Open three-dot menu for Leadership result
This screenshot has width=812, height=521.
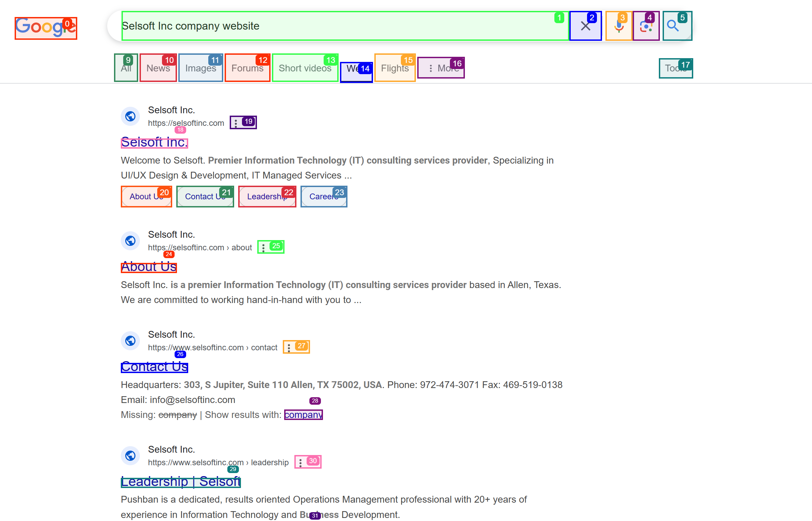(x=301, y=462)
